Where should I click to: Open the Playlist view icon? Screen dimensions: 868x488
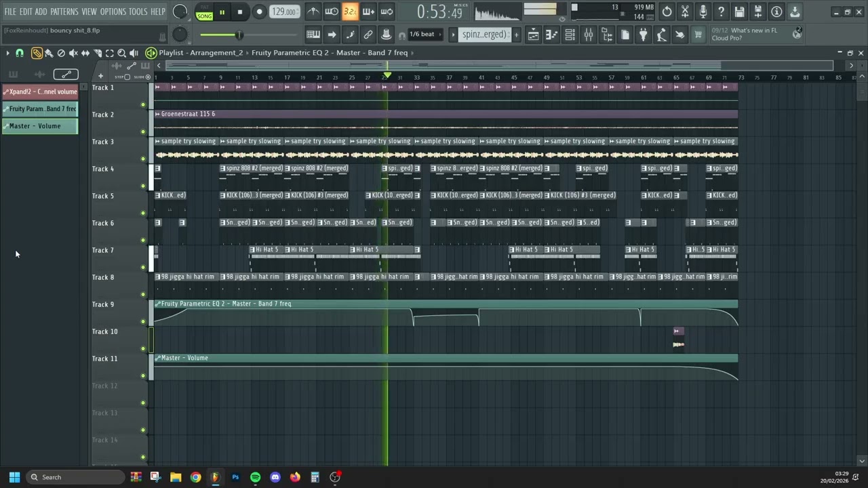point(534,35)
